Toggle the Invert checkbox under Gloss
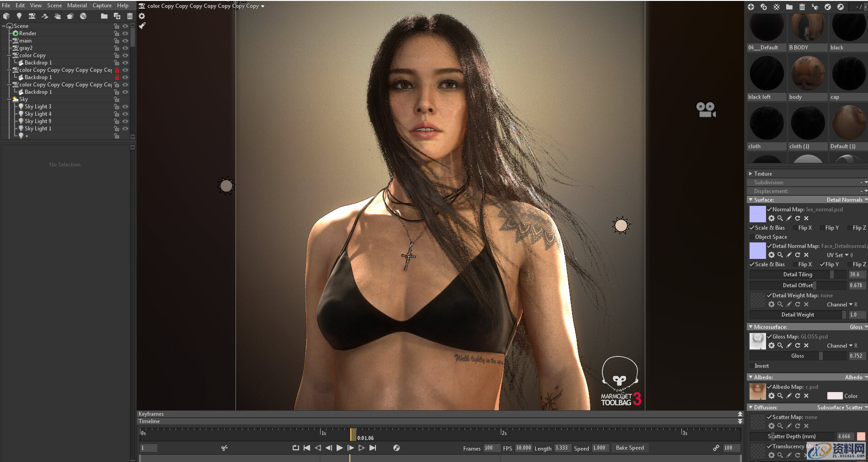The image size is (868, 462). coord(753,366)
